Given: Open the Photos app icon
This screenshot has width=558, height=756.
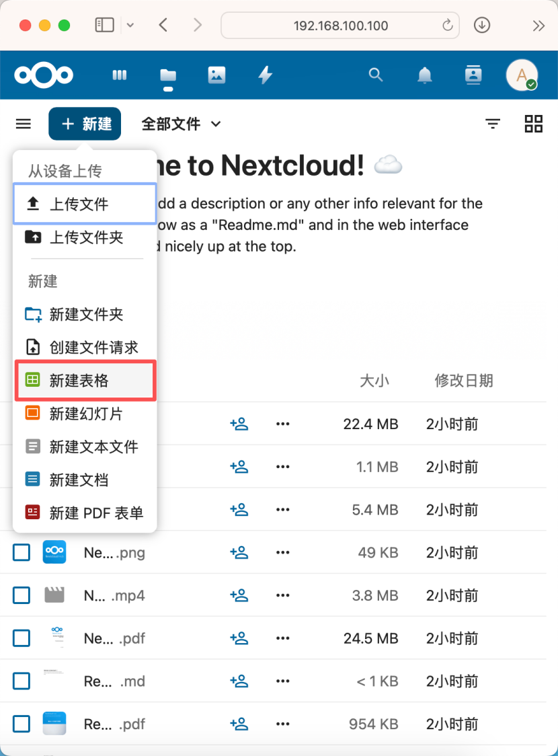Looking at the screenshot, I should (x=216, y=75).
